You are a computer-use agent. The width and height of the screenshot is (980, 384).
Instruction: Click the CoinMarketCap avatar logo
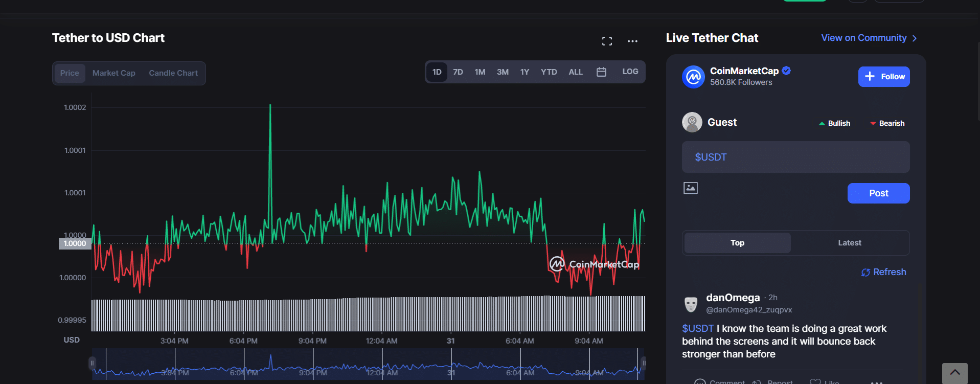[x=693, y=77]
